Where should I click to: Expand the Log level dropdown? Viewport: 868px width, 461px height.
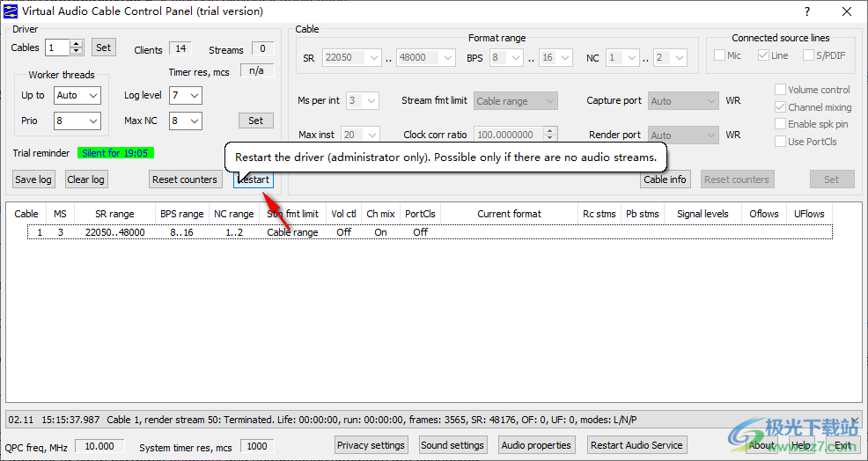pyautogui.click(x=186, y=95)
